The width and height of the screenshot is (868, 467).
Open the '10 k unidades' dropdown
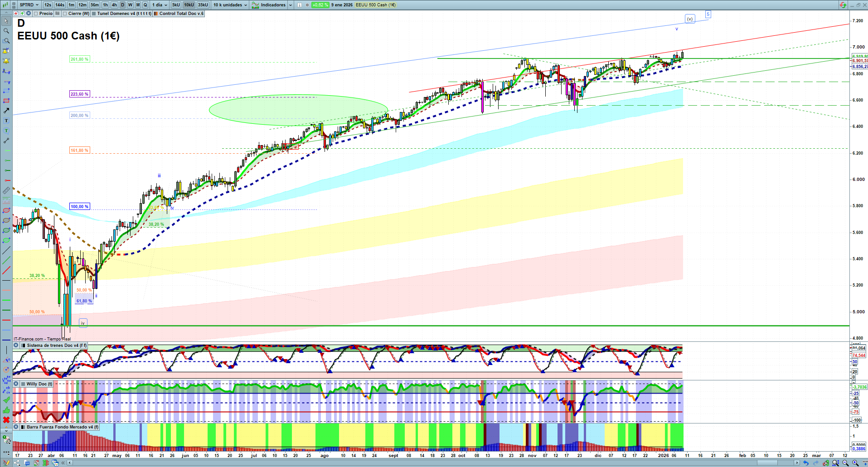[230, 5]
